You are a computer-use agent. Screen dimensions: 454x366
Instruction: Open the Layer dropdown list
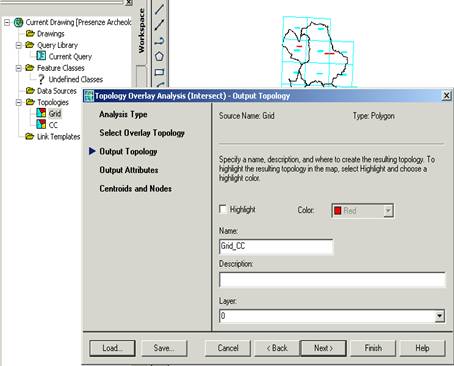point(440,316)
